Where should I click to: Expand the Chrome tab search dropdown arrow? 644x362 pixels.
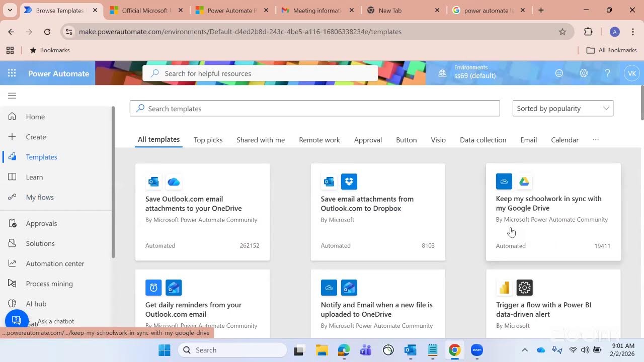(x=10, y=10)
